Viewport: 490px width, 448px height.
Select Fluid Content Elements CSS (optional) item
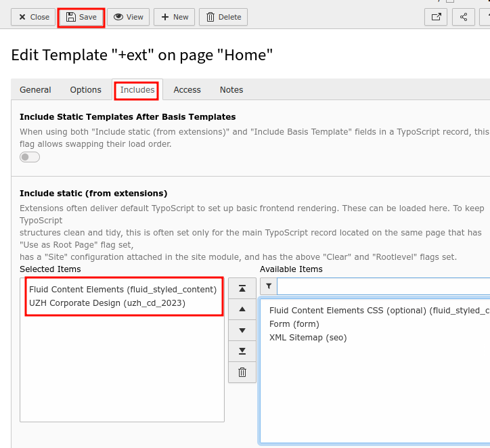(x=379, y=310)
